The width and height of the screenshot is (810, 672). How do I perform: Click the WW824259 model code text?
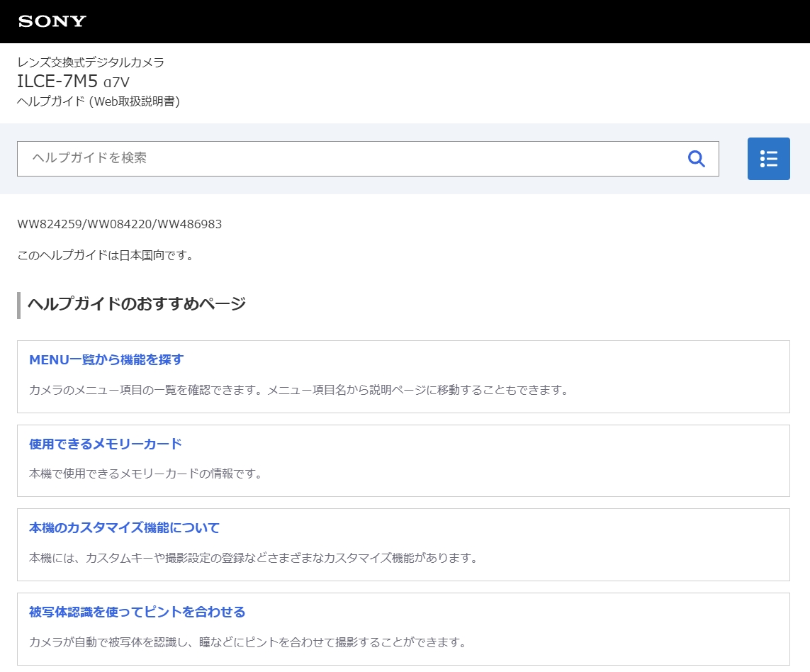click(50, 225)
